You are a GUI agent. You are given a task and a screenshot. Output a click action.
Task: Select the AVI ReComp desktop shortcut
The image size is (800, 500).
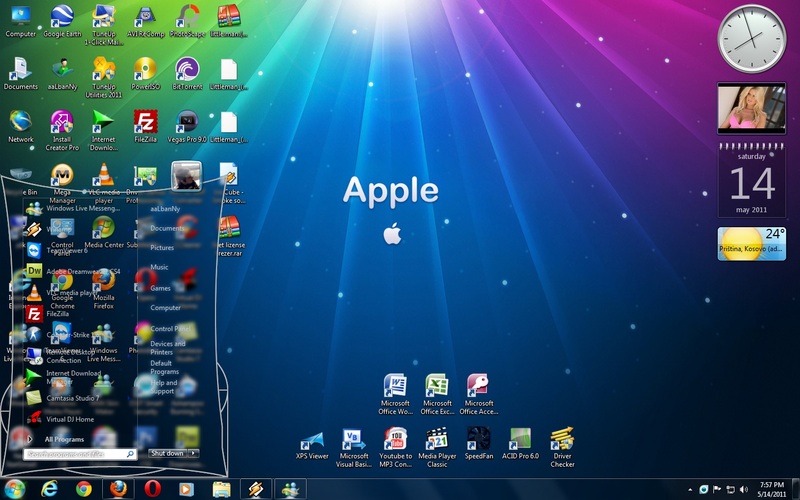point(145,21)
